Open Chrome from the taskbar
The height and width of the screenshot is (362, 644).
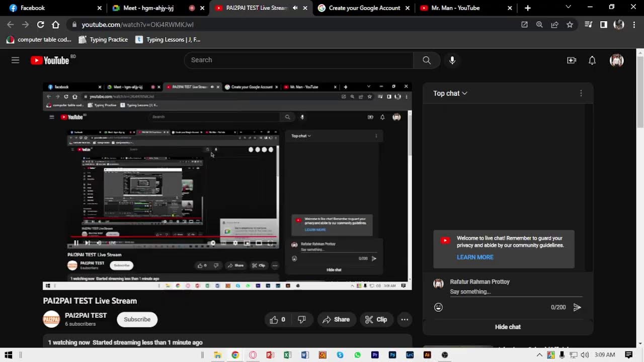point(235,355)
